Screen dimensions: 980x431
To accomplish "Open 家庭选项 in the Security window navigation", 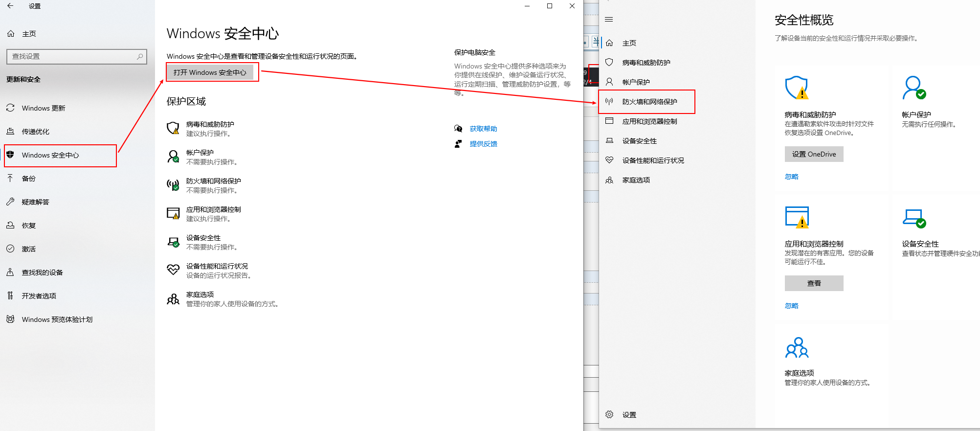I will 636,180.
